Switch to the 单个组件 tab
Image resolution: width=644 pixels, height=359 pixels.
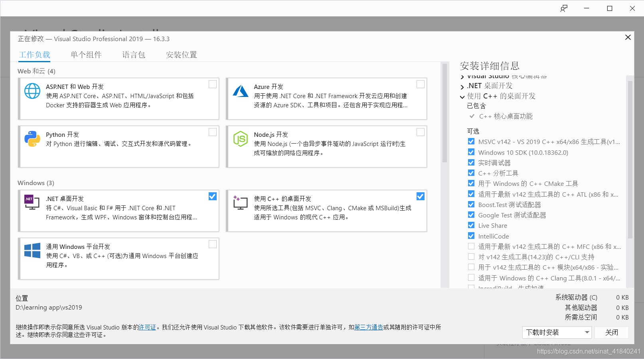(x=86, y=55)
